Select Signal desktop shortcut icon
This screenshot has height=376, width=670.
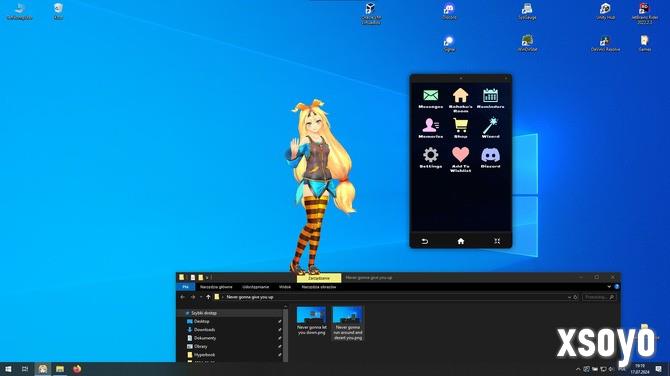click(x=449, y=44)
